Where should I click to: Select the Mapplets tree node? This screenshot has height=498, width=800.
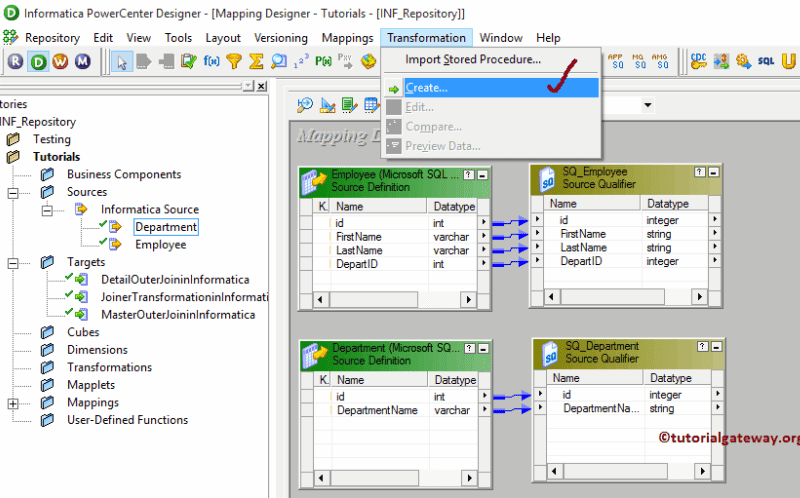click(91, 385)
